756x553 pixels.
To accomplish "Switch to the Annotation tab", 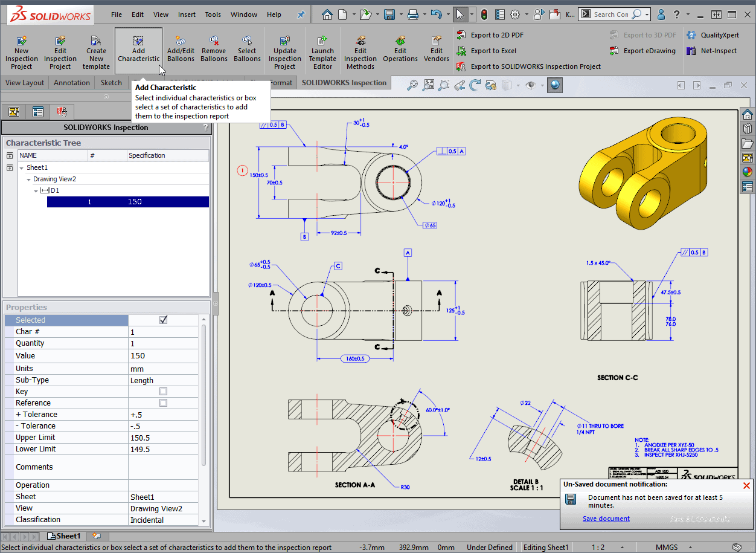I will pos(72,83).
